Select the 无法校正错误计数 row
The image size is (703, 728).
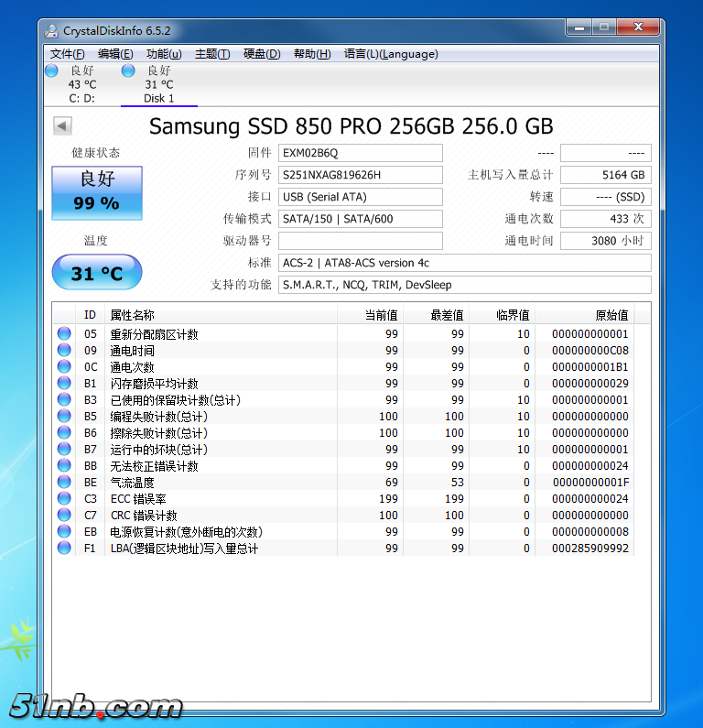[x=343, y=466]
